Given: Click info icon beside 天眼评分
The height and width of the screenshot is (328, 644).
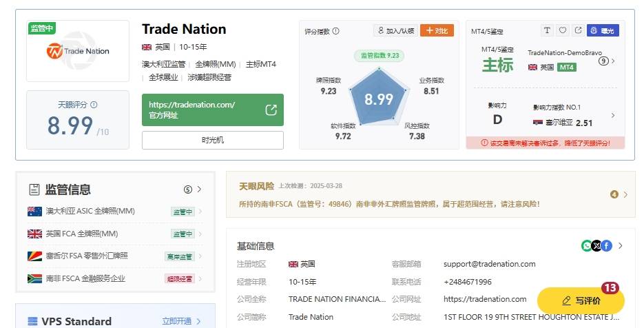Looking at the screenshot, I should click(94, 105).
